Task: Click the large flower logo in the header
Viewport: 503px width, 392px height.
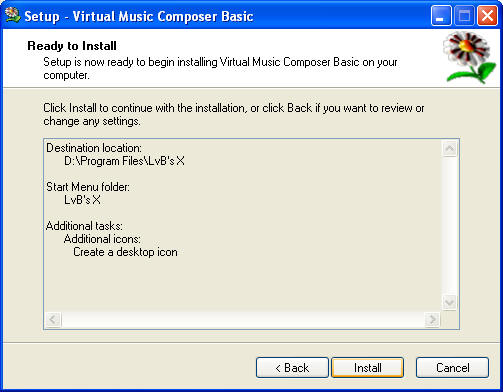Action: pyautogui.click(x=469, y=57)
